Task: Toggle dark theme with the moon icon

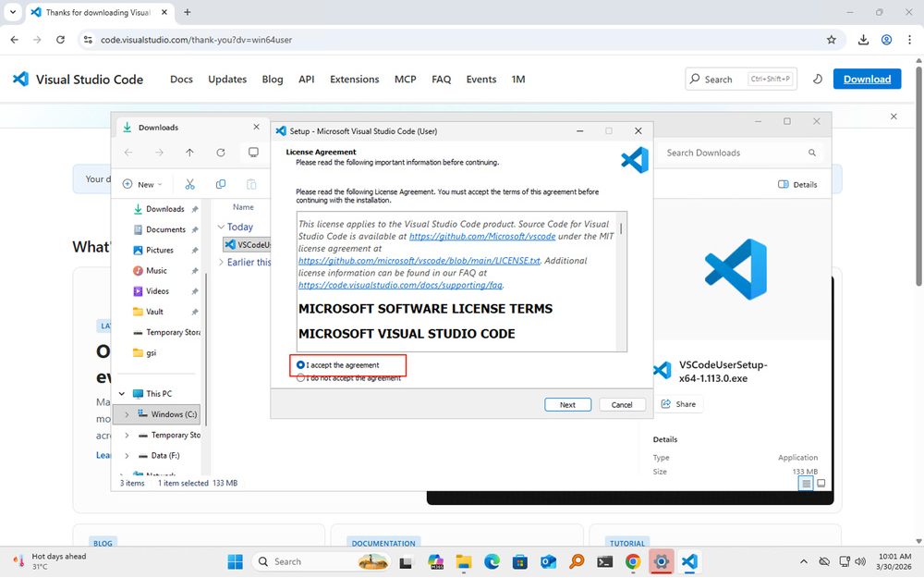Action: pyautogui.click(x=817, y=80)
